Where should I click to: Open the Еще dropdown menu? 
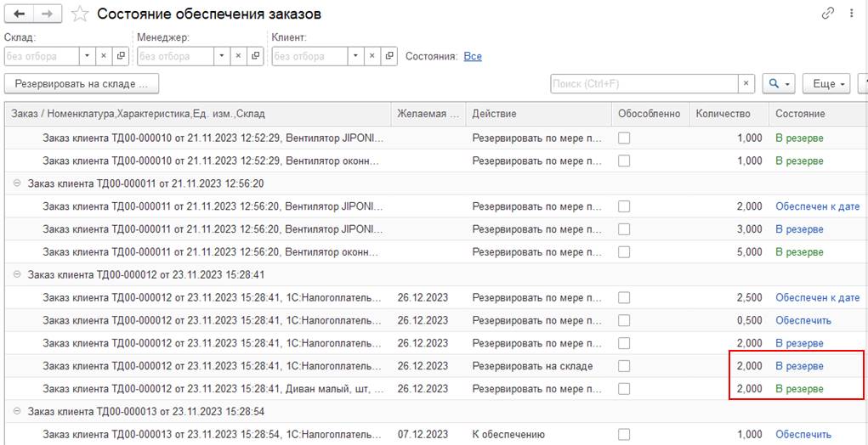(x=830, y=83)
